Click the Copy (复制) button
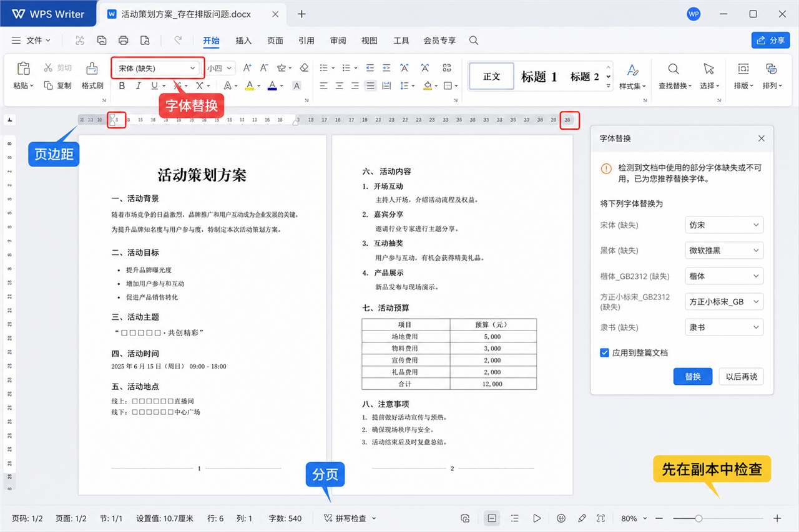This screenshot has height=532, width=799. point(58,85)
